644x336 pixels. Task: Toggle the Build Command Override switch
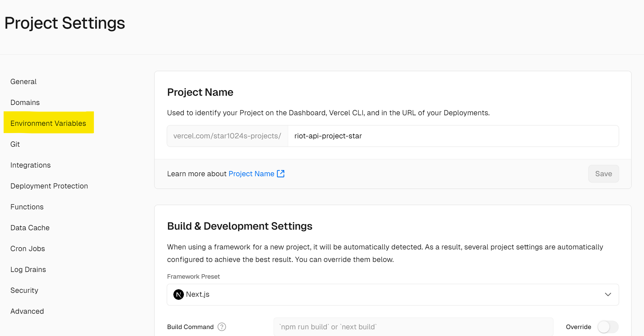(608, 327)
